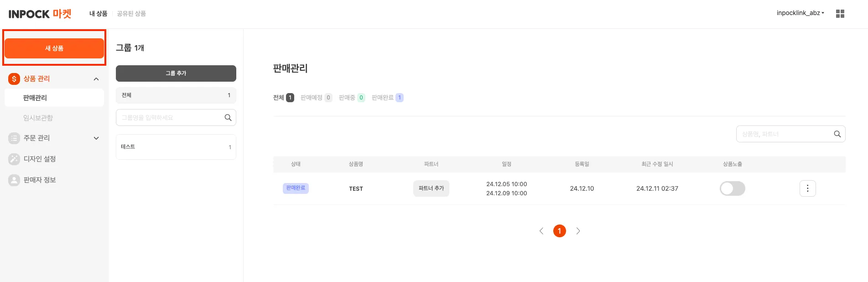
Task: Click the apps grid icon top right
Action: point(840,14)
